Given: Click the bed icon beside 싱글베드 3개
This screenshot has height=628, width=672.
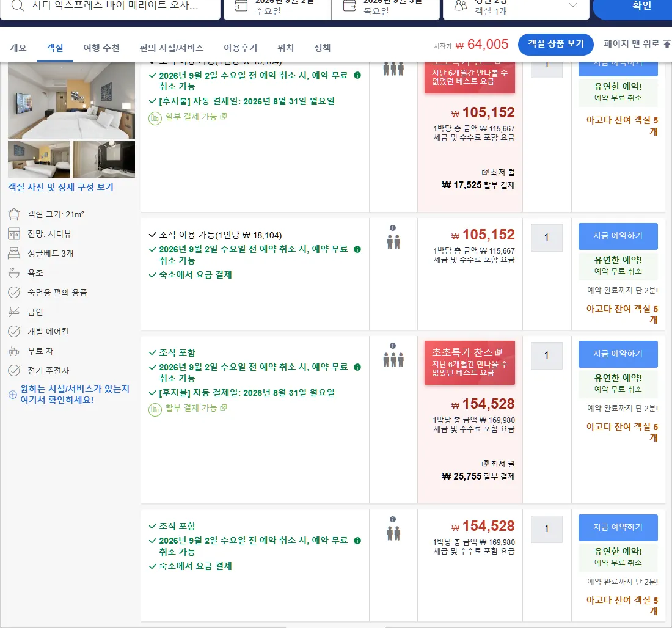Looking at the screenshot, I should [14, 254].
